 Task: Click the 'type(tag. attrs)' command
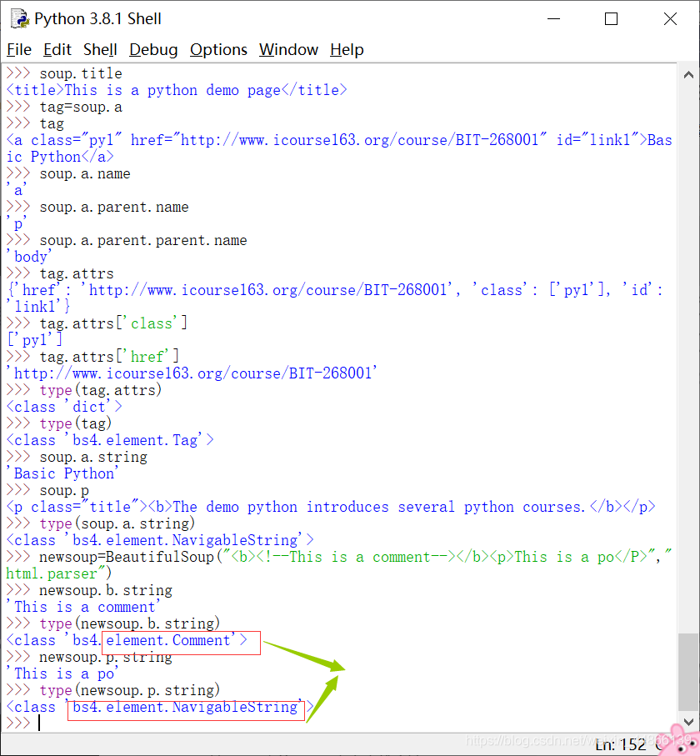pos(100,390)
